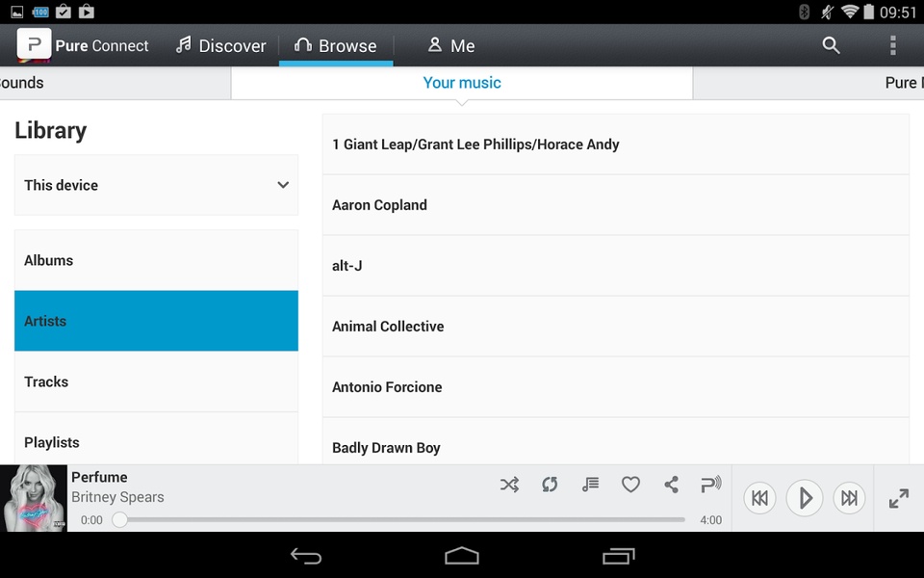Toggle shuffle playback mode
The height and width of the screenshot is (578, 924).
point(509,485)
